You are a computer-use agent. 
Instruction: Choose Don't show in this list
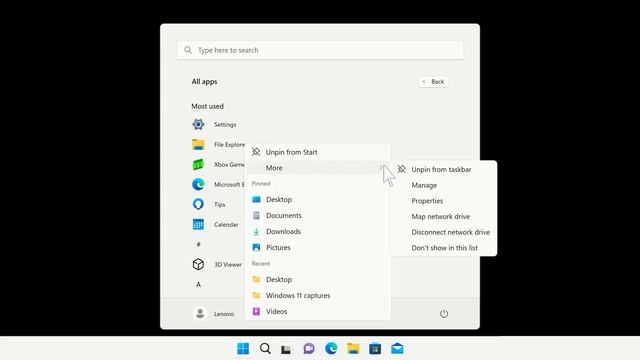pyautogui.click(x=444, y=248)
